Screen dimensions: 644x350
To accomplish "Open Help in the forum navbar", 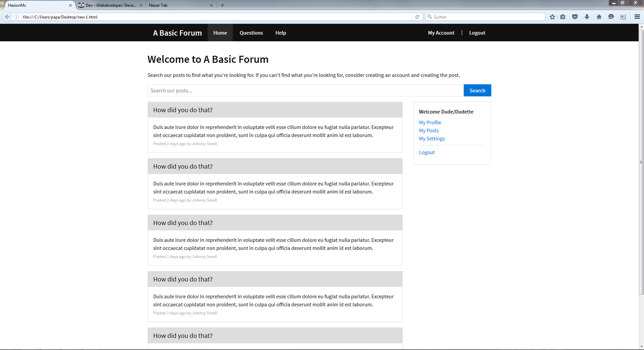I will 281,33.
